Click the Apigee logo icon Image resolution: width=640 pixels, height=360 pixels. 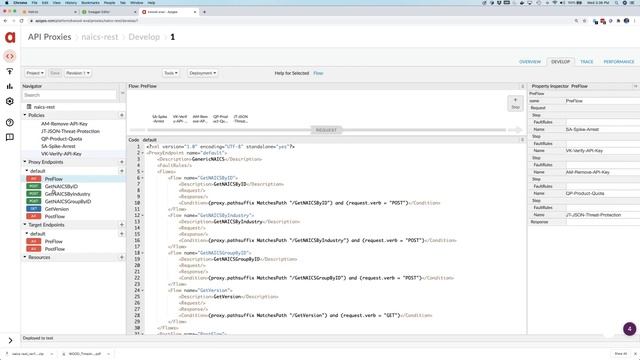10,37
